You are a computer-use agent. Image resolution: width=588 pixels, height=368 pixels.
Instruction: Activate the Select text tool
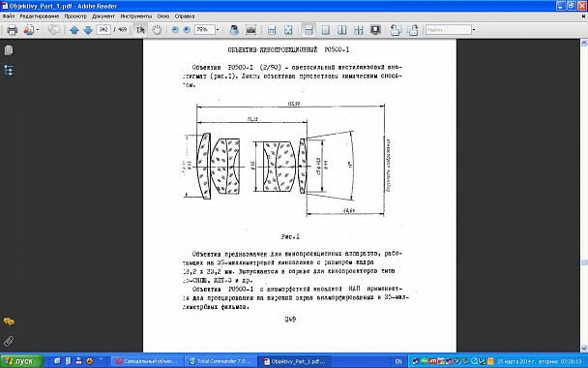(140, 30)
